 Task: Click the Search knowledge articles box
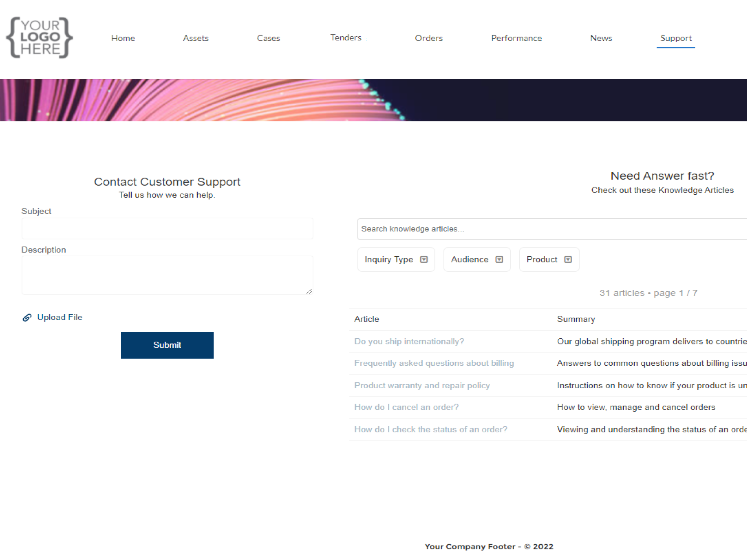coord(547,229)
